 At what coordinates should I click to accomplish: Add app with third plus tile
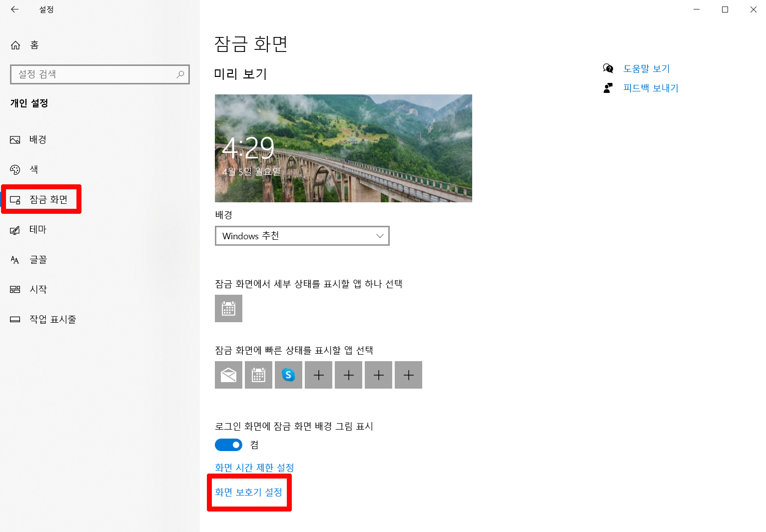(378, 375)
